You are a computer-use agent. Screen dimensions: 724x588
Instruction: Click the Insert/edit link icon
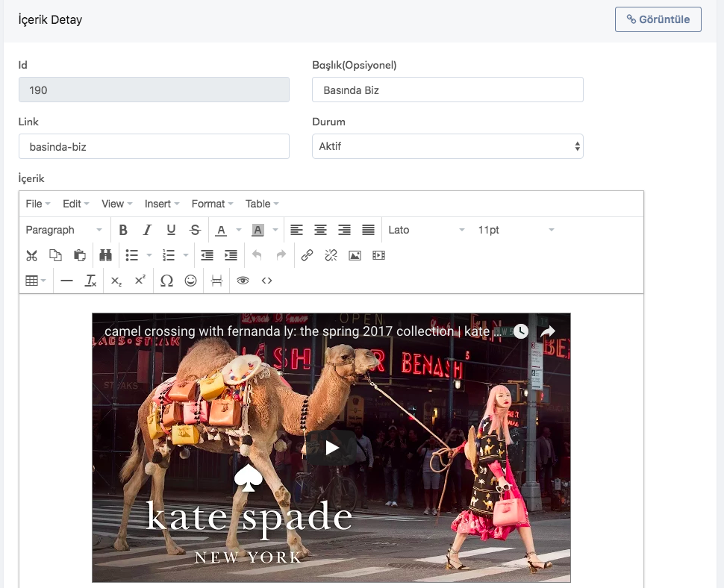point(307,255)
